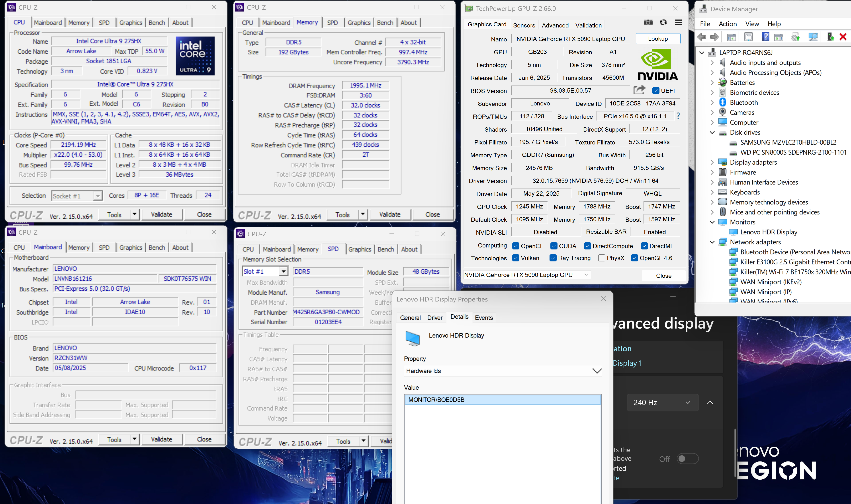Toggle the OpenGL 4.6 checkbox

634,258
